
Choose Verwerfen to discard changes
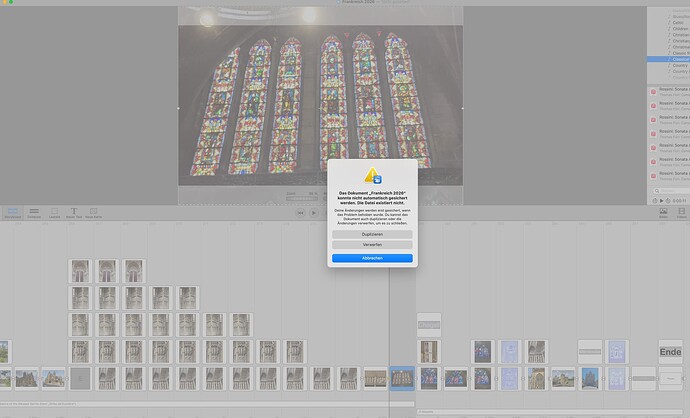(372, 245)
